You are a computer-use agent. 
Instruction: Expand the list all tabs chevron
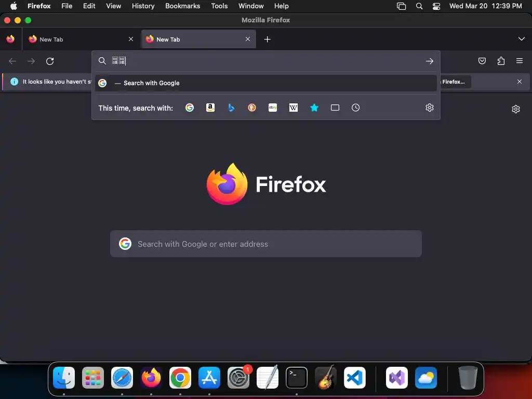coord(522,39)
